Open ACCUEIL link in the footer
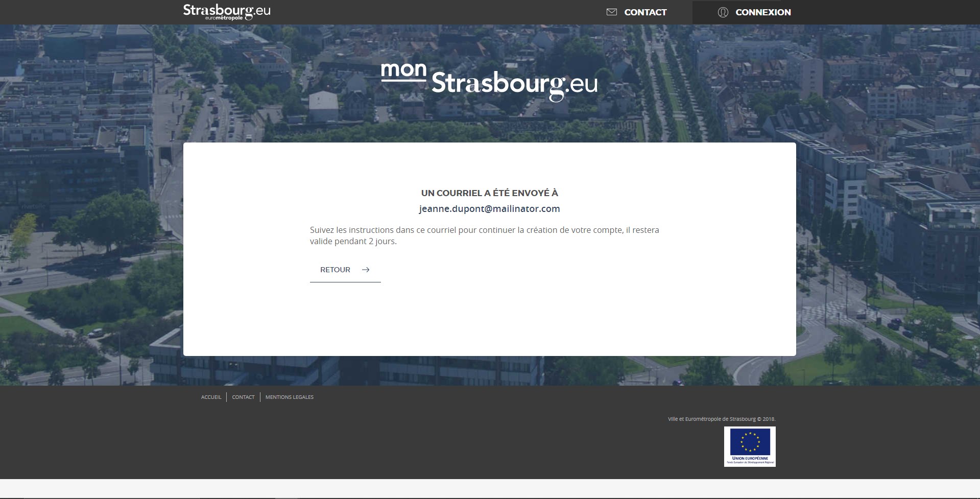Image resolution: width=980 pixels, height=499 pixels. point(211,397)
